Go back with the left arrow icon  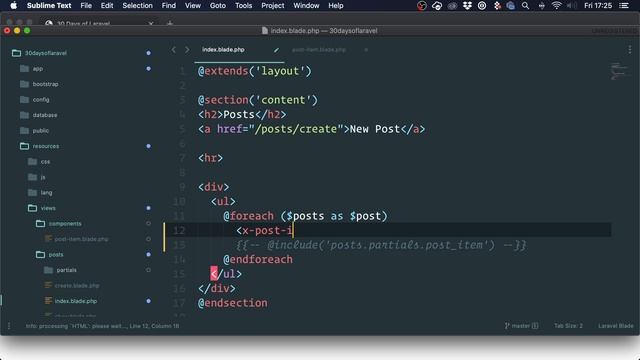[174, 49]
